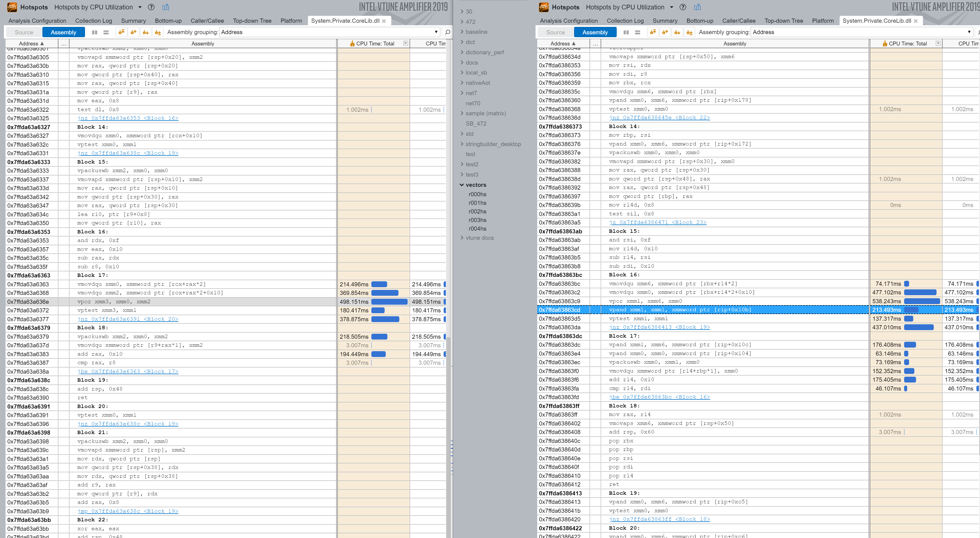Toggle vertical split layout in left pane
Image resolution: width=980 pixels, height=538 pixels.
[94, 32]
